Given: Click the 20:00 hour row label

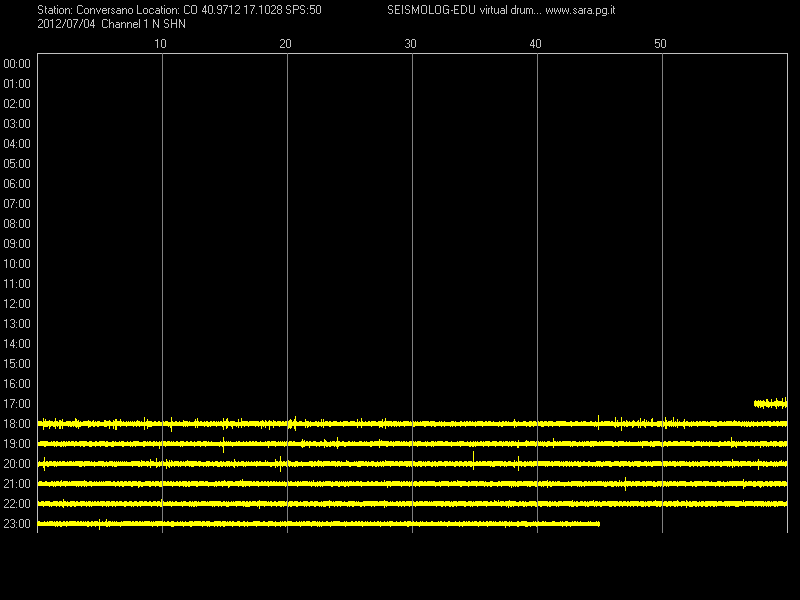Looking at the screenshot, I should 17,464.
